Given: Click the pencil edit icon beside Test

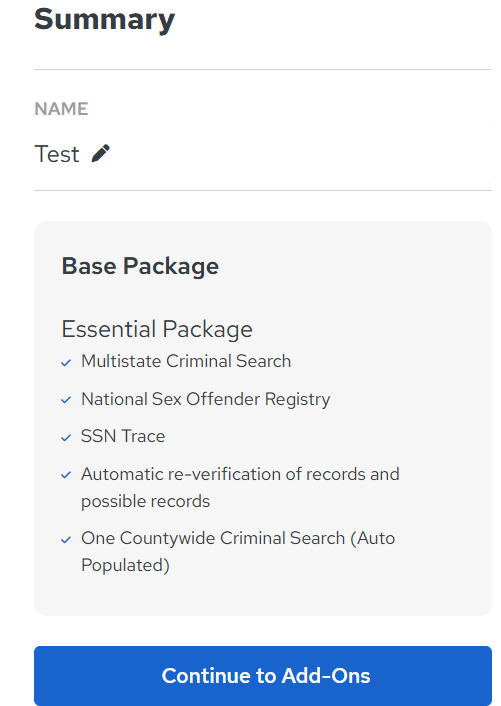Looking at the screenshot, I should (100, 153).
